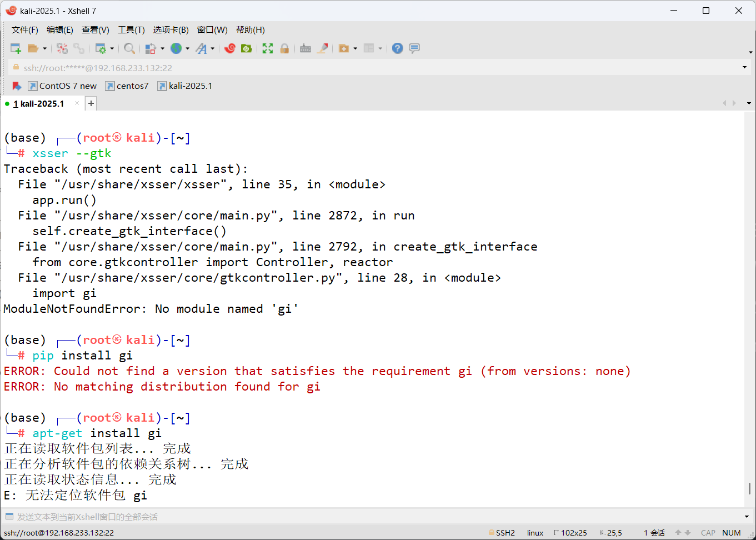
Task: Click ModuleNotFoundError line in terminal
Action: point(151,309)
